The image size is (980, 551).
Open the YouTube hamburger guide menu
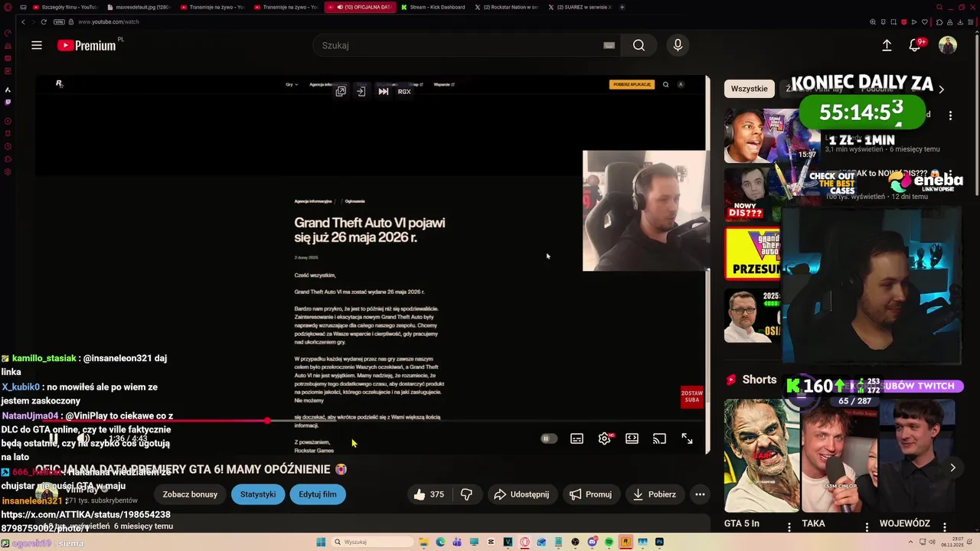[x=37, y=45]
